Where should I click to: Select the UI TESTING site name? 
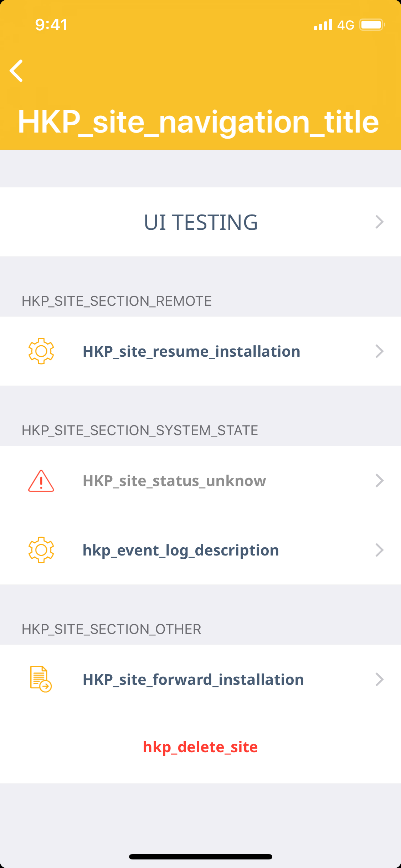point(200,222)
